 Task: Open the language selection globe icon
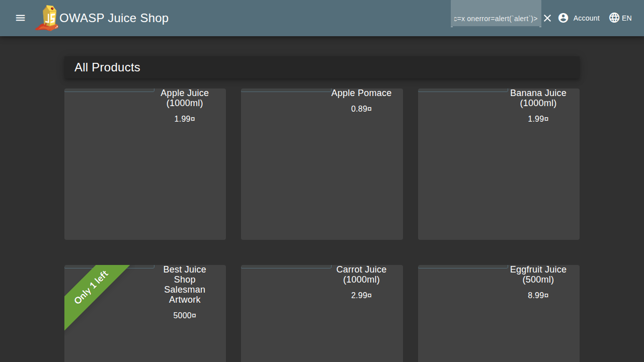(x=614, y=18)
